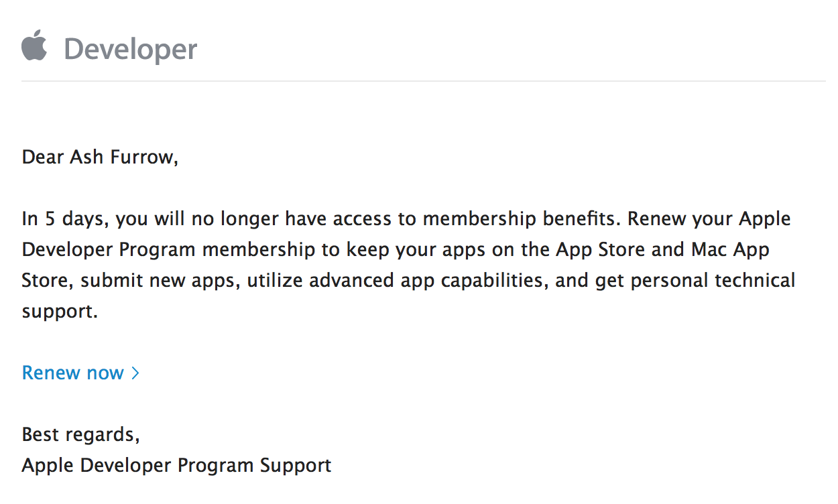Click the Best regards closing line
Viewport: 838px width, 504px height.
80,434
